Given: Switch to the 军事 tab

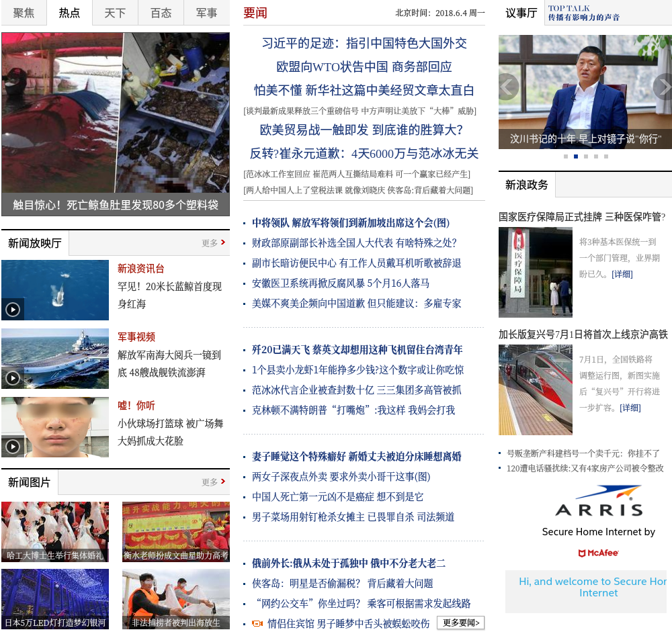Looking at the screenshot, I should [x=206, y=13].
